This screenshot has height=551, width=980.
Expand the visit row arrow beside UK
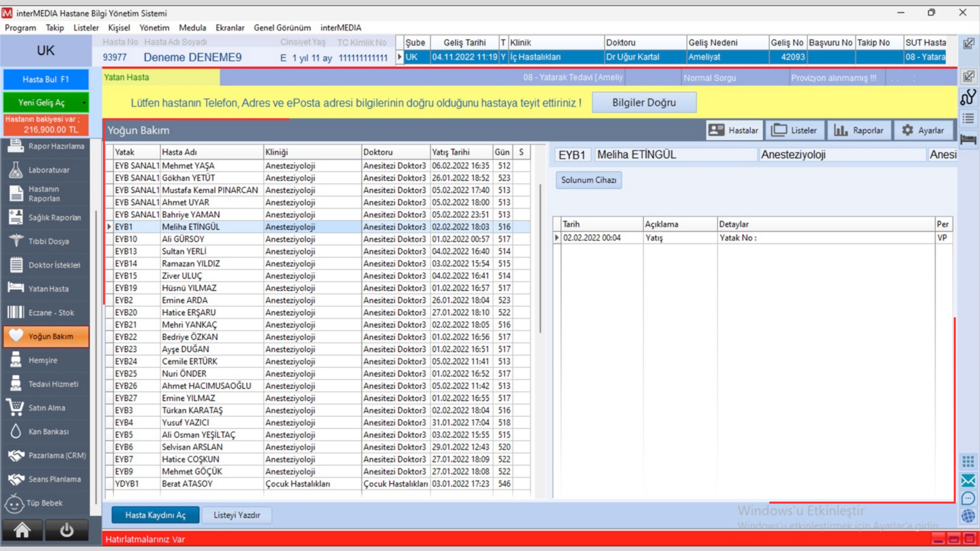[x=400, y=57]
